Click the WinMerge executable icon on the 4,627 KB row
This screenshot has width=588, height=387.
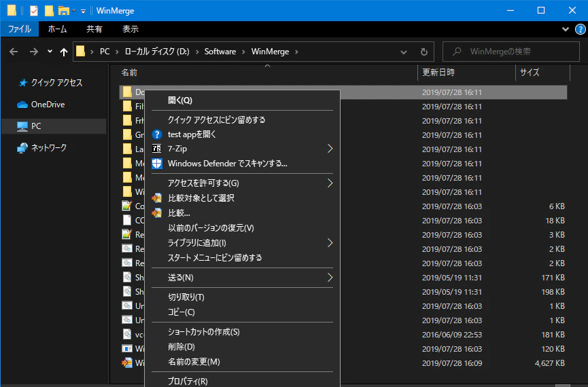point(127,363)
